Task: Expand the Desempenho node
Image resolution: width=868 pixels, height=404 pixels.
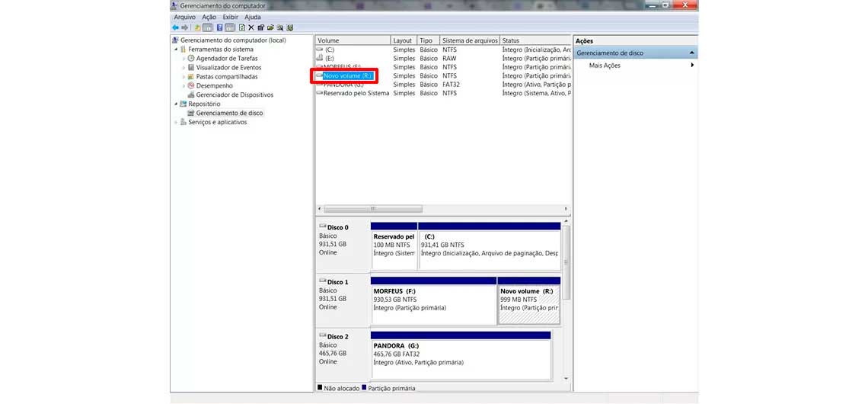Action: click(184, 86)
